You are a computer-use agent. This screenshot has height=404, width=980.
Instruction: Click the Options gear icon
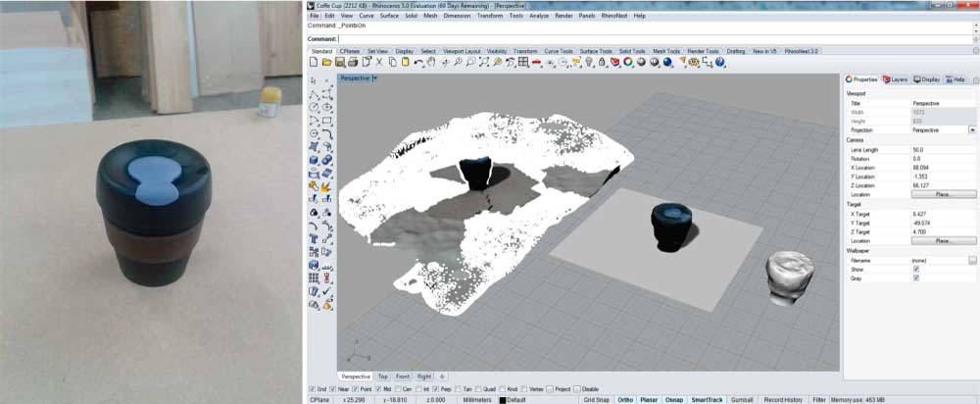[693, 63]
